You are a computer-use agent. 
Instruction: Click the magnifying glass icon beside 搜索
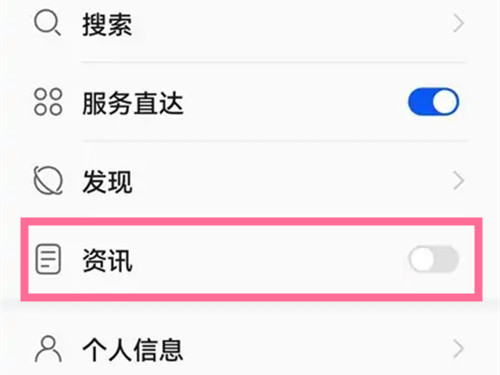[x=47, y=23]
